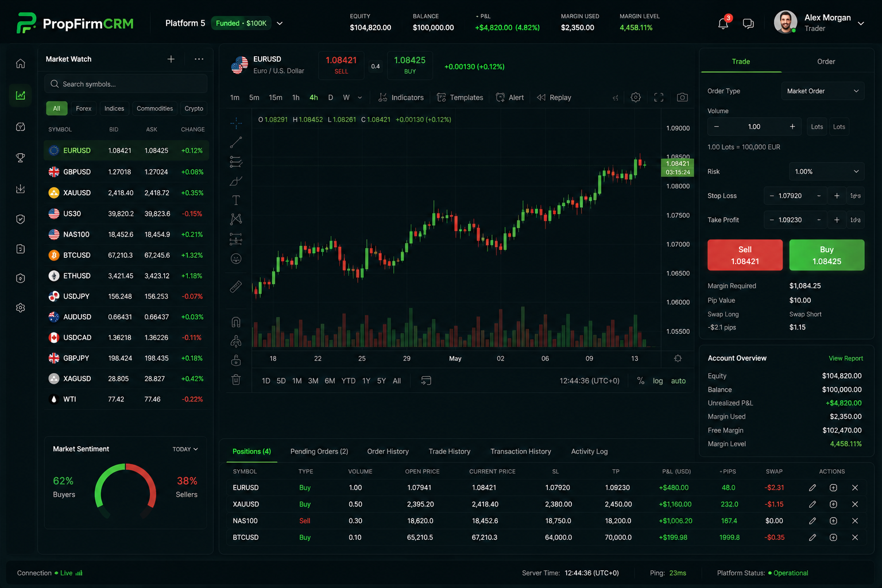This screenshot has width=882, height=588.
Task: Open the Trade History tab
Action: (x=449, y=451)
